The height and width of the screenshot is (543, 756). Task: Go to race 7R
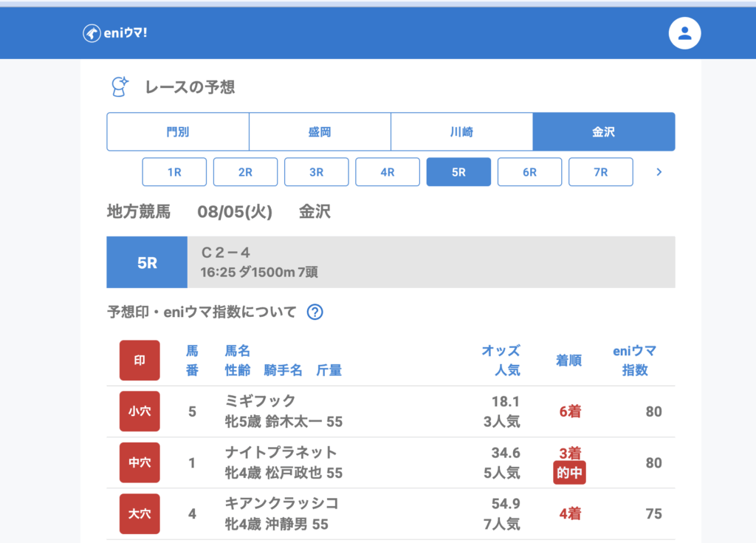click(x=600, y=172)
